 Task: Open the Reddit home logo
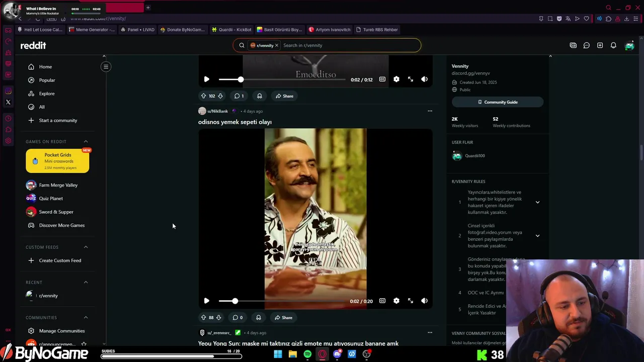(x=33, y=45)
